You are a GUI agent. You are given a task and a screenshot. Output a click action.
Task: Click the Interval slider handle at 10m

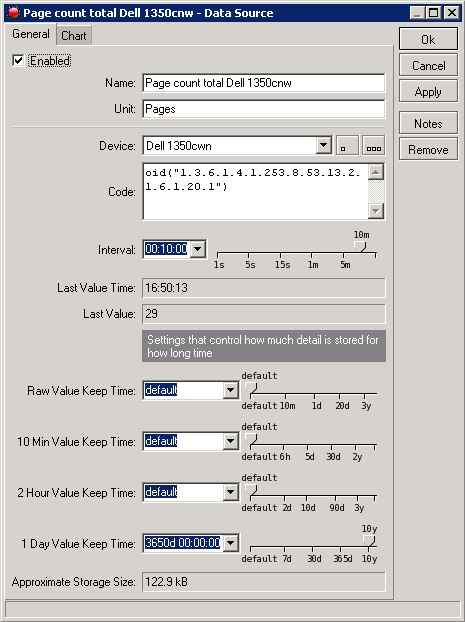(360, 246)
